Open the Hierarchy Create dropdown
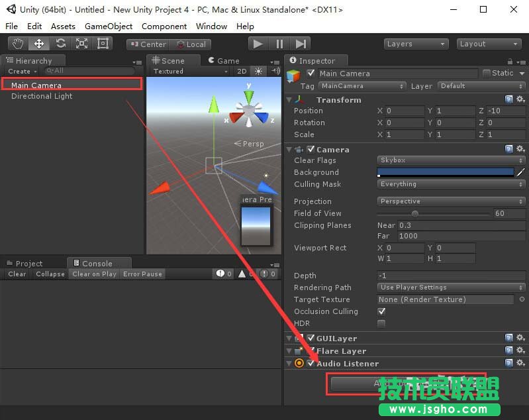 pyautogui.click(x=23, y=72)
